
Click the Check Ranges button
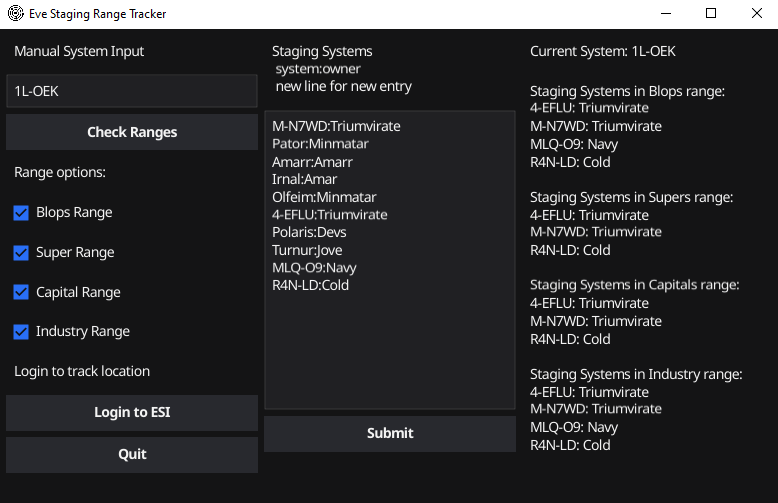point(132,132)
